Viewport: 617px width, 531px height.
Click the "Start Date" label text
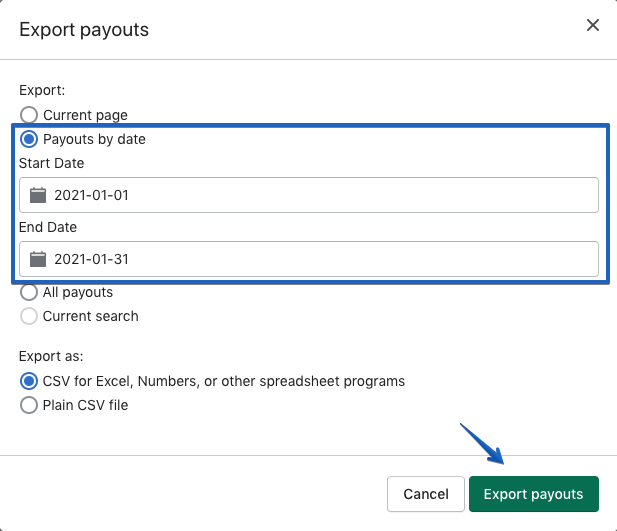coord(52,163)
